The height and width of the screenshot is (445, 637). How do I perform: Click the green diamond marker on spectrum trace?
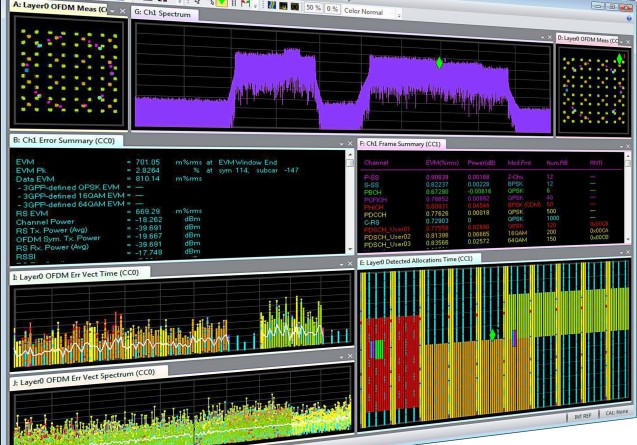438,63
